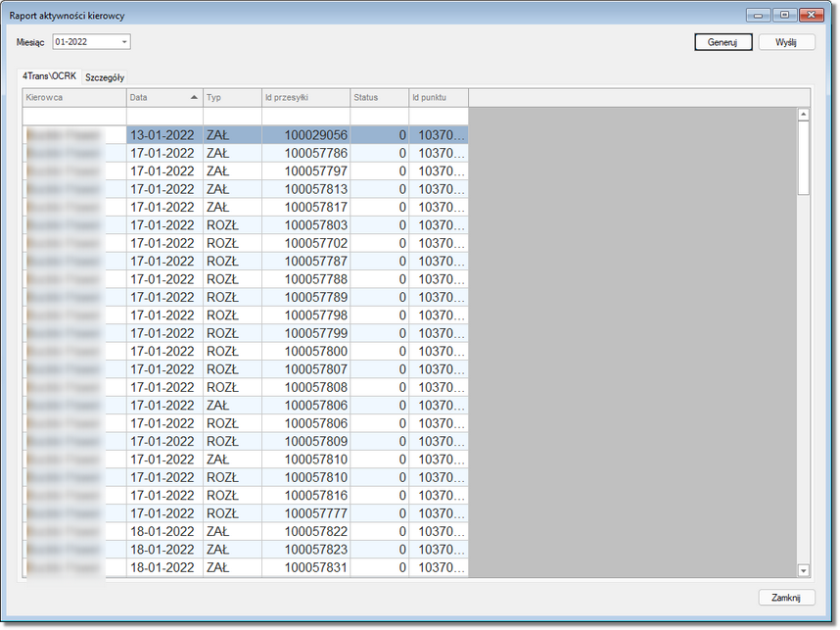Click the Wyślij button

click(786, 42)
